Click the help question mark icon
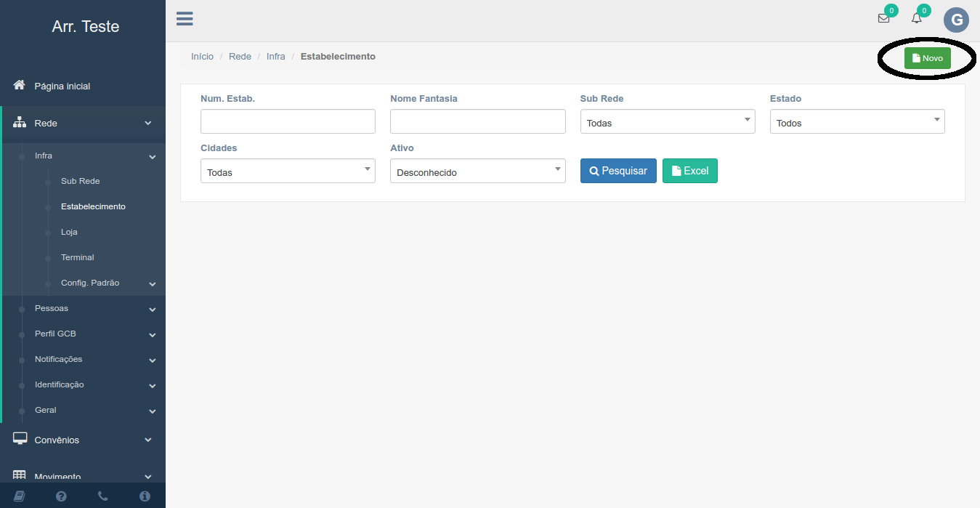Image resolution: width=980 pixels, height=508 pixels. point(61,496)
